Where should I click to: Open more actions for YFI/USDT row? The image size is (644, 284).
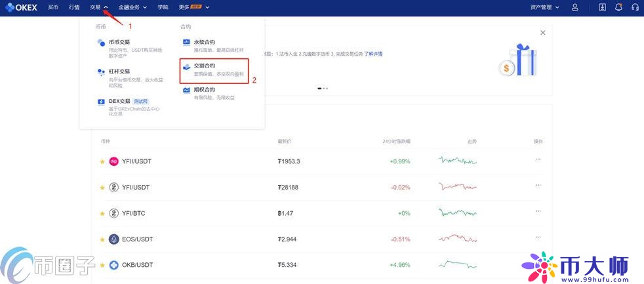[538, 185]
